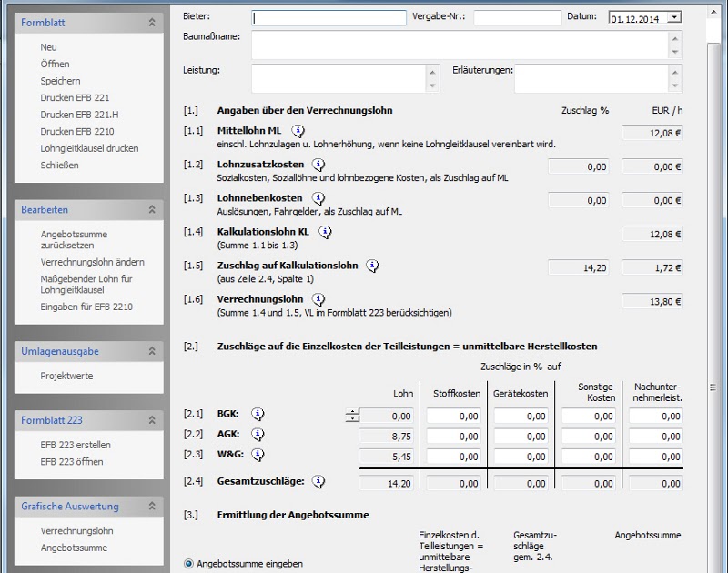Open info icon next to Lohnzusatzkosten
This screenshot has height=573, width=728.
[x=318, y=165]
